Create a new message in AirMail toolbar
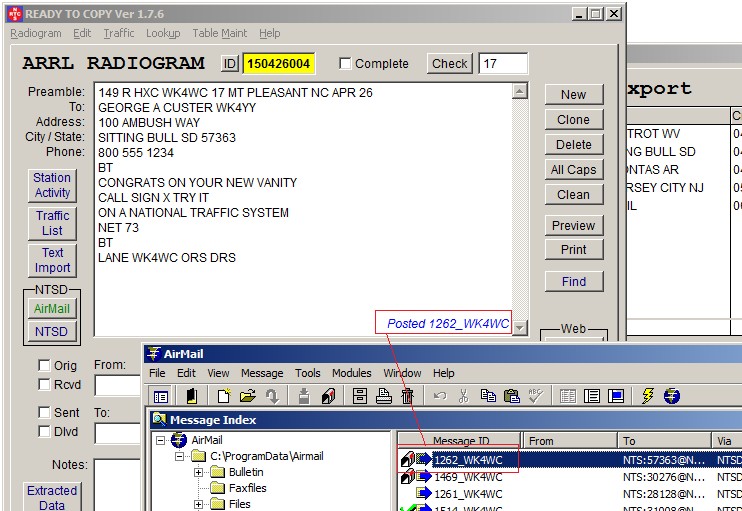This screenshot has height=511, width=742. pyautogui.click(x=223, y=396)
